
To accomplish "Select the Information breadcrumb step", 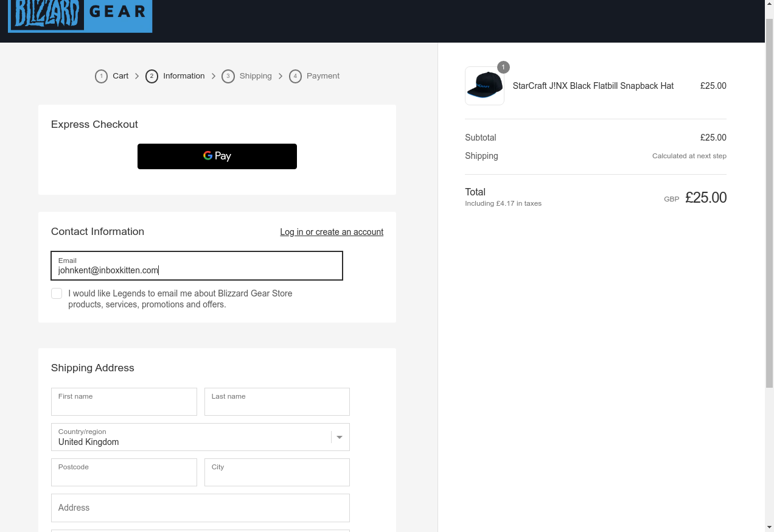I will (184, 76).
